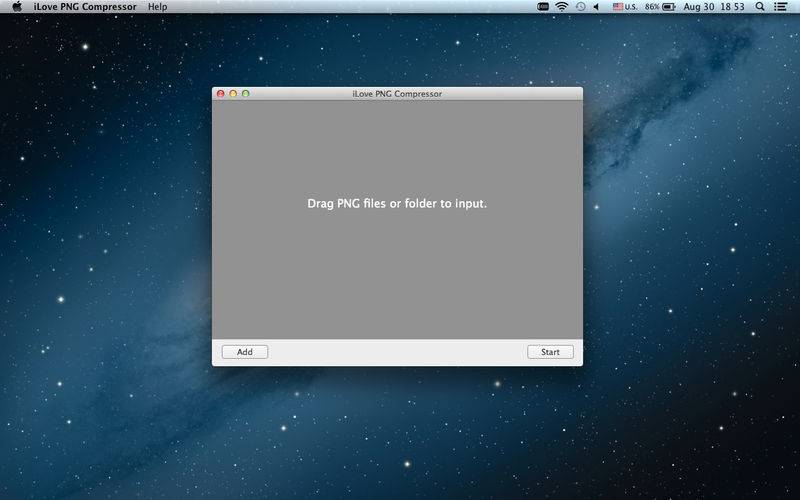This screenshot has height=500, width=800.
Task: Open the iLove PNG Compressor app menu
Action: click(x=85, y=7)
